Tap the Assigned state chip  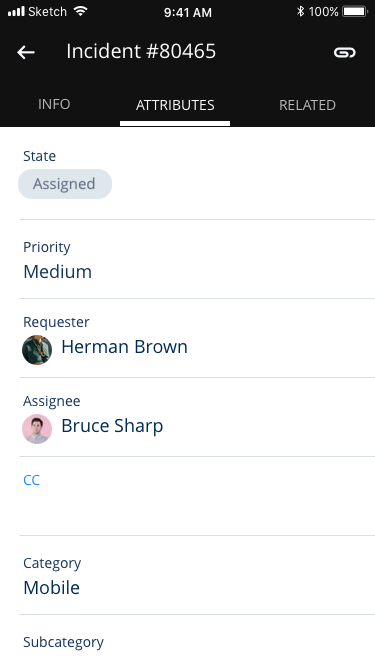(x=65, y=184)
